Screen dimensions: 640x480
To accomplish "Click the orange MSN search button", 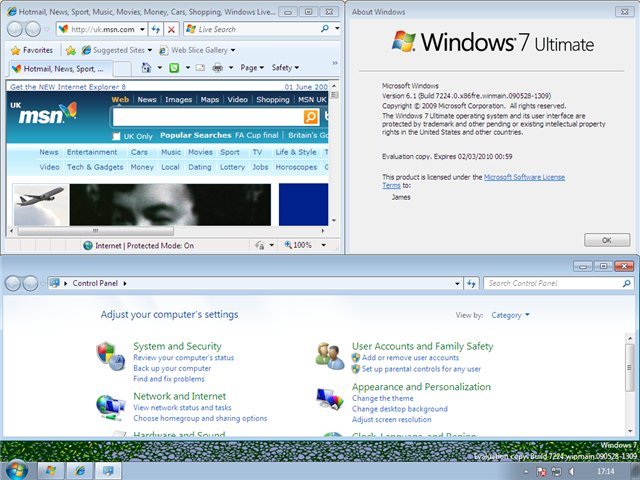I will click(310, 117).
